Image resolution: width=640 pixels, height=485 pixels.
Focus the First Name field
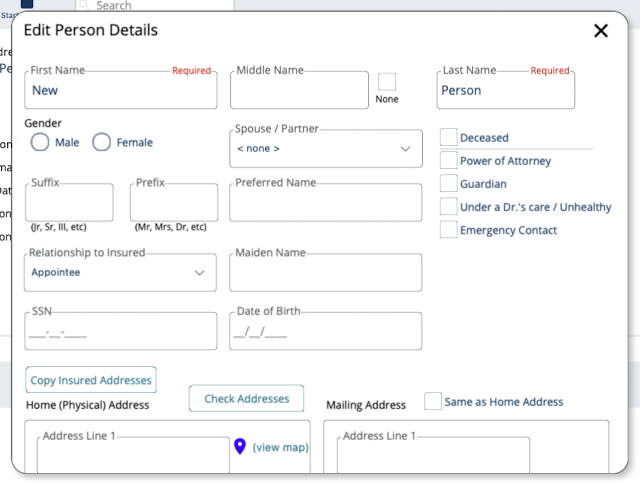121,90
